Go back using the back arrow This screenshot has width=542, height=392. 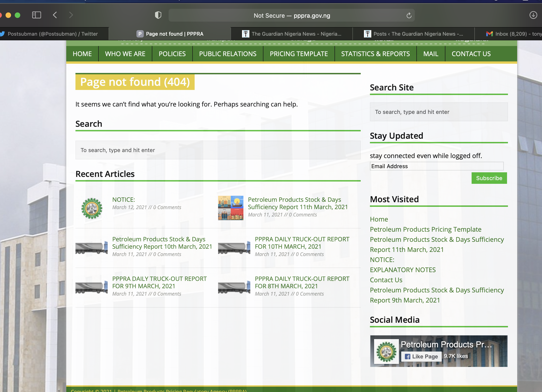point(55,15)
